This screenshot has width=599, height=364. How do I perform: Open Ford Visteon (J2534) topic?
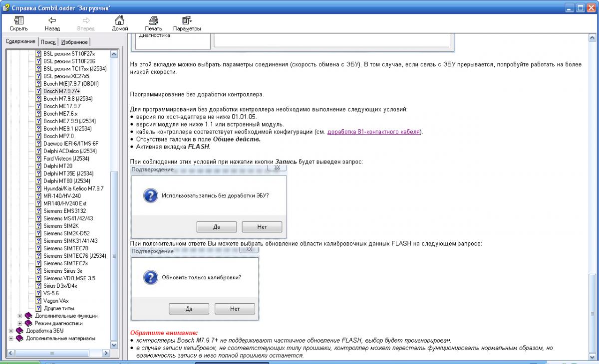click(x=66, y=158)
